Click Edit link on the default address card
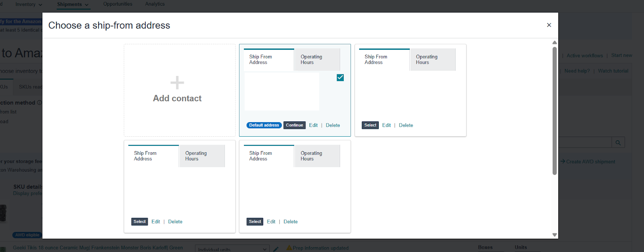Viewport: 644px width, 252px height. (x=313, y=125)
